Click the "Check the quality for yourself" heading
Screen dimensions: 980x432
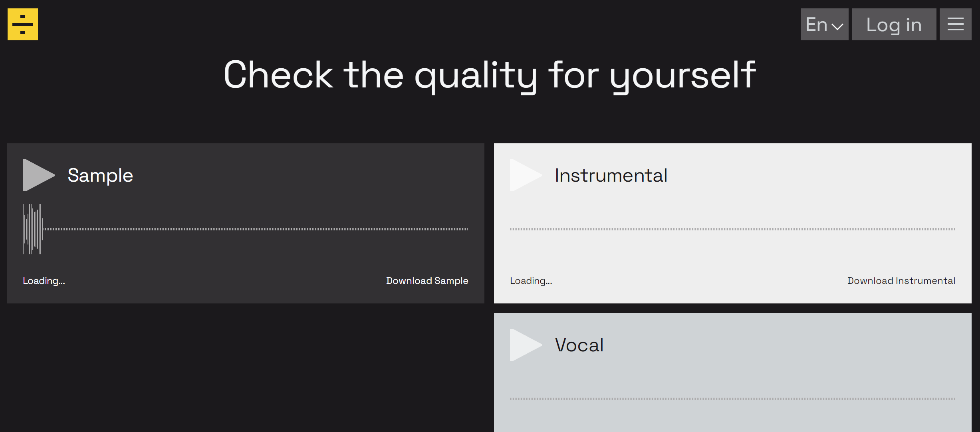click(490, 75)
